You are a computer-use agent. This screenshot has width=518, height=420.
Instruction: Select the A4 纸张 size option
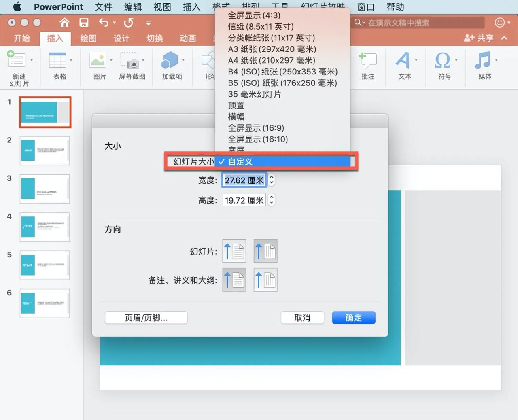click(x=282, y=61)
